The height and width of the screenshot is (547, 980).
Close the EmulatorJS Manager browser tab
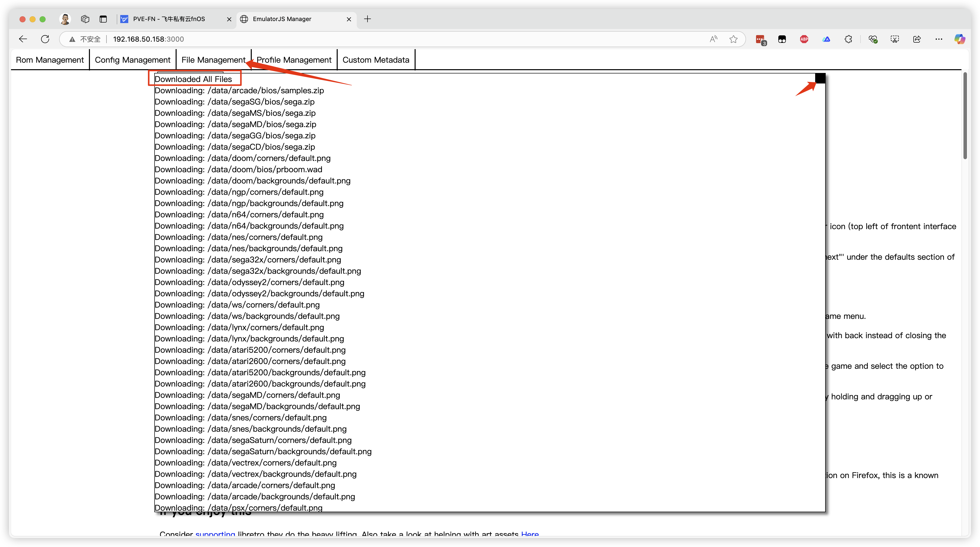click(349, 19)
